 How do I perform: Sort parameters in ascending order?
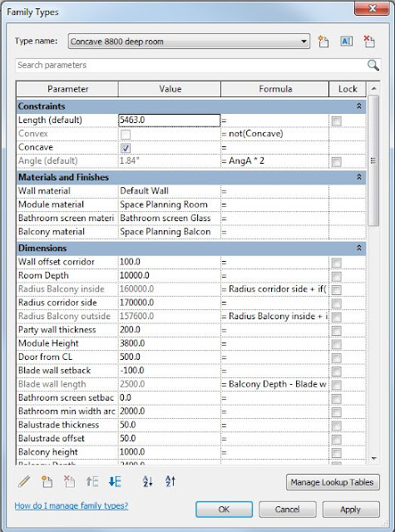pos(148,481)
